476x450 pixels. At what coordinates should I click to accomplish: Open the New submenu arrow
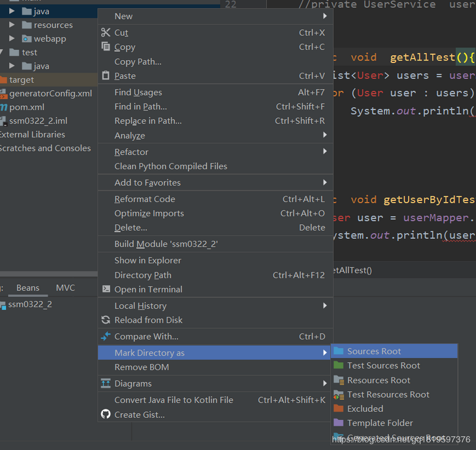325,16
